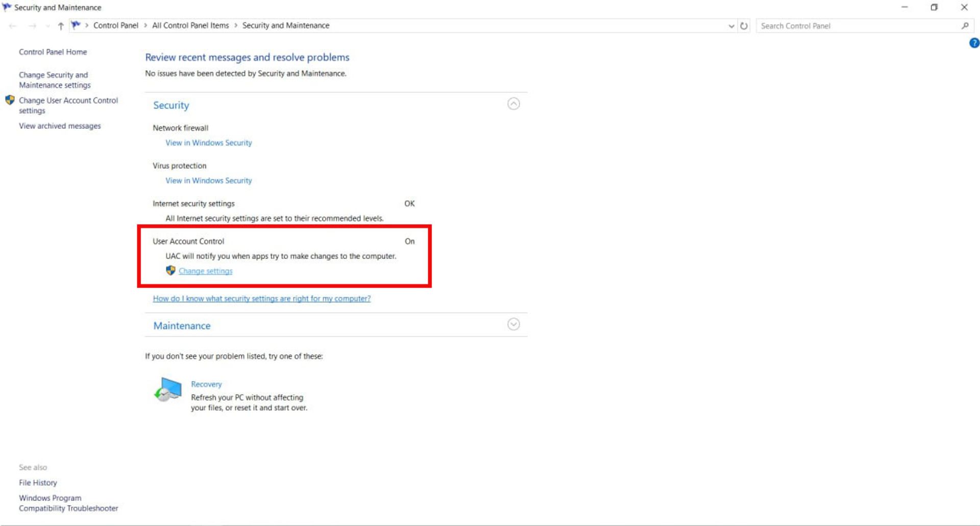Click the flag icon in address bar

pyautogui.click(x=76, y=25)
